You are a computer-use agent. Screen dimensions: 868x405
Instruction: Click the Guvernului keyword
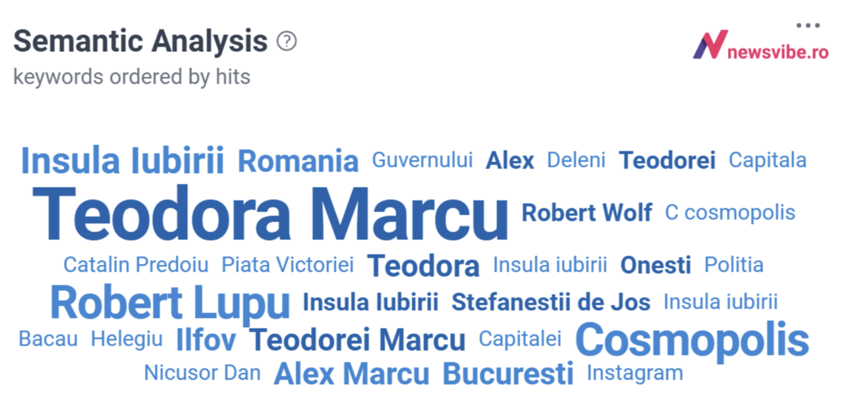[422, 160]
